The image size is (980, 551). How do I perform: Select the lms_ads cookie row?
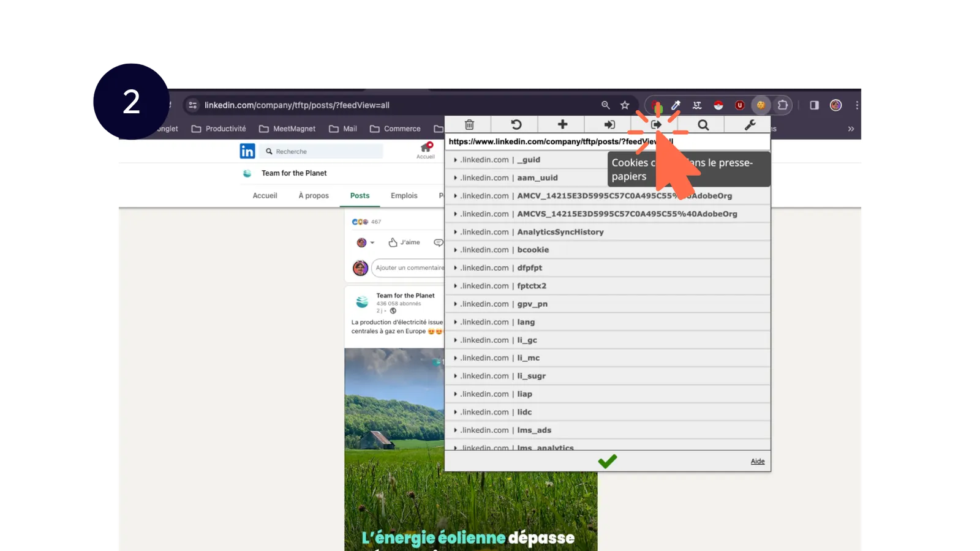608,430
